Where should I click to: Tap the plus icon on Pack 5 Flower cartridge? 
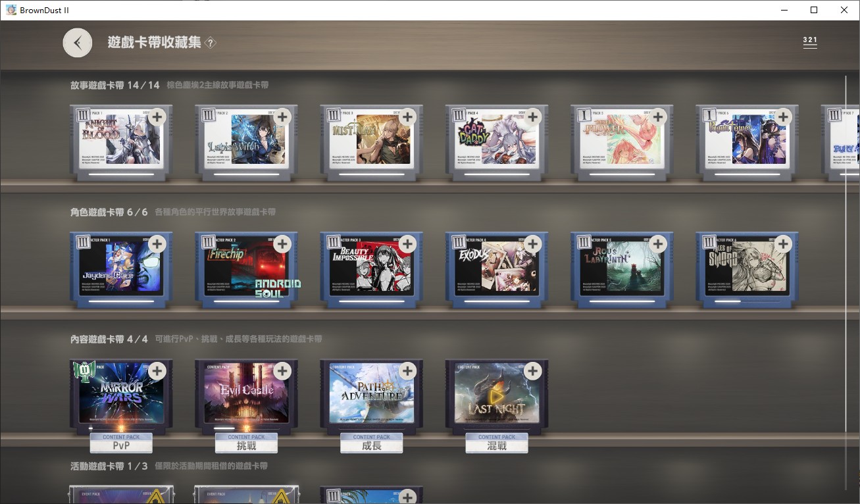(658, 117)
